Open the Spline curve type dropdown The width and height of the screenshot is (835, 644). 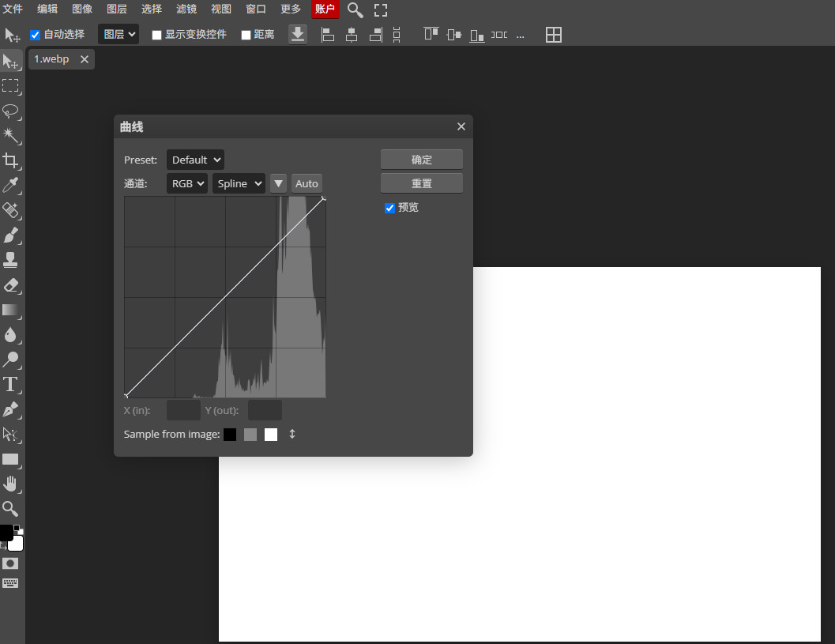coord(239,183)
